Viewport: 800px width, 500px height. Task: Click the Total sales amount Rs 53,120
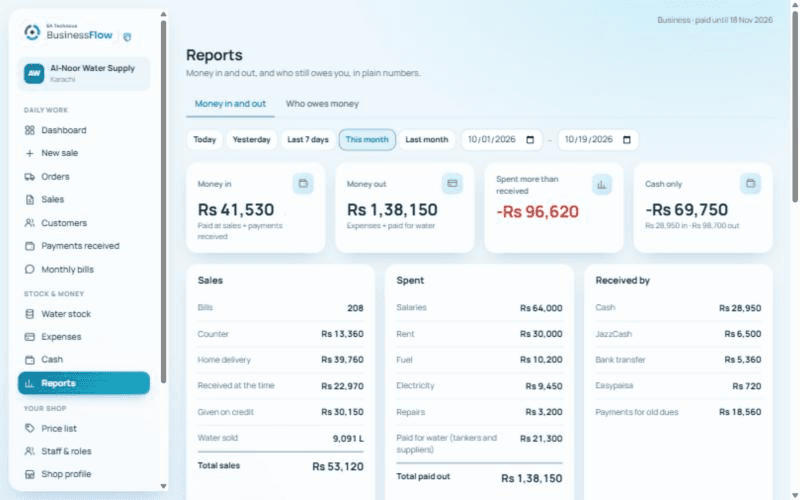pos(338,466)
